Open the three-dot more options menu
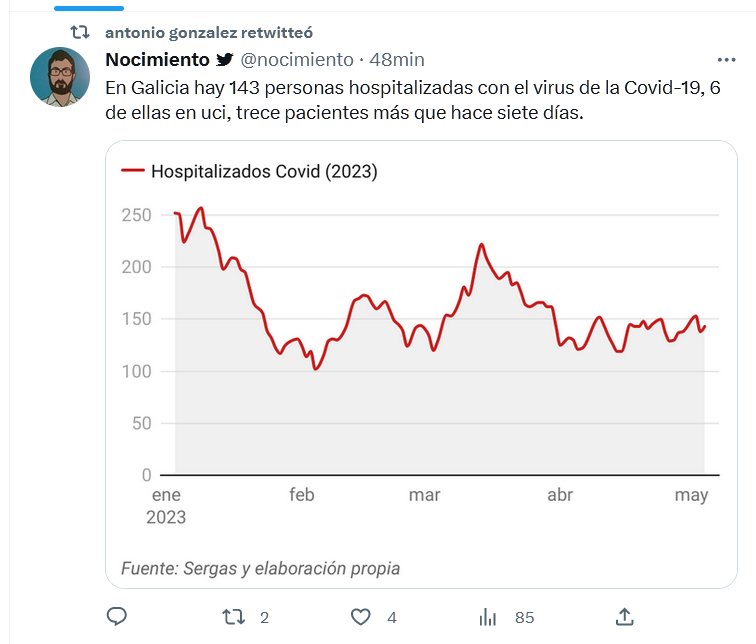Image resolution: width=756 pixels, height=644 pixels. (x=727, y=60)
